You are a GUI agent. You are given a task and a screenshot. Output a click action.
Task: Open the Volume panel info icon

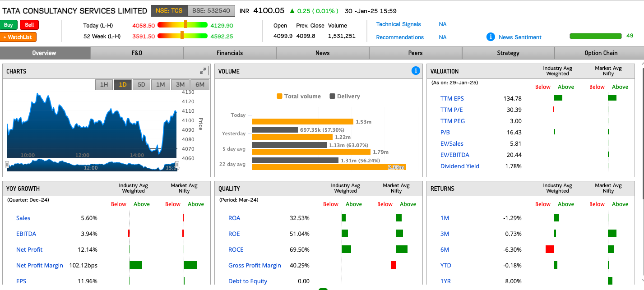click(416, 70)
